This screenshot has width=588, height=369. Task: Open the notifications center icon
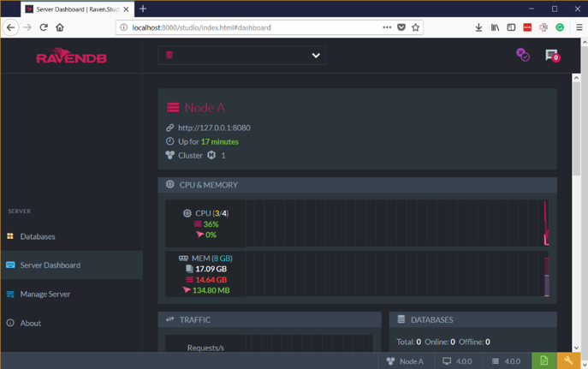click(x=552, y=56)
